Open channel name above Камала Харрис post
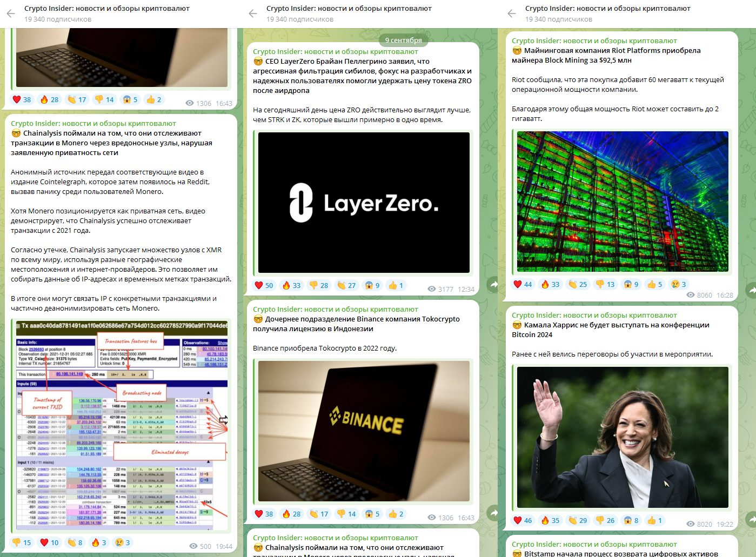The image size is (756, 557). 594,315
